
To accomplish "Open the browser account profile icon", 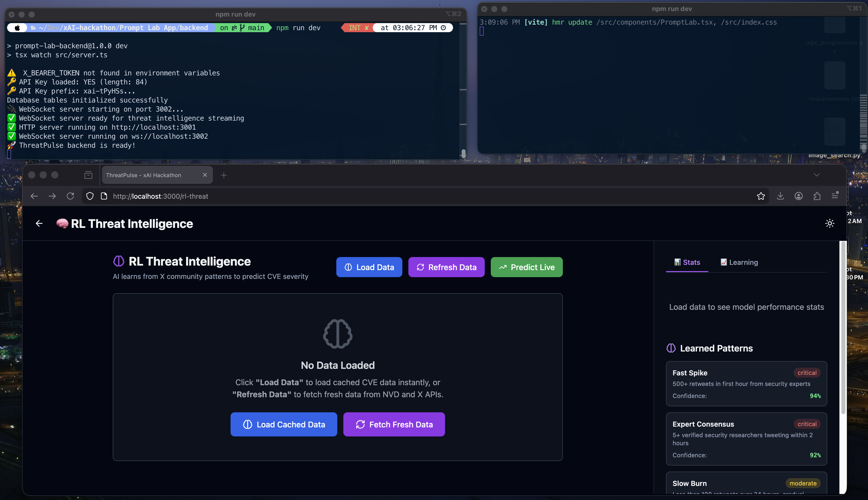I will pyautogui.click(x=798, y=196).
